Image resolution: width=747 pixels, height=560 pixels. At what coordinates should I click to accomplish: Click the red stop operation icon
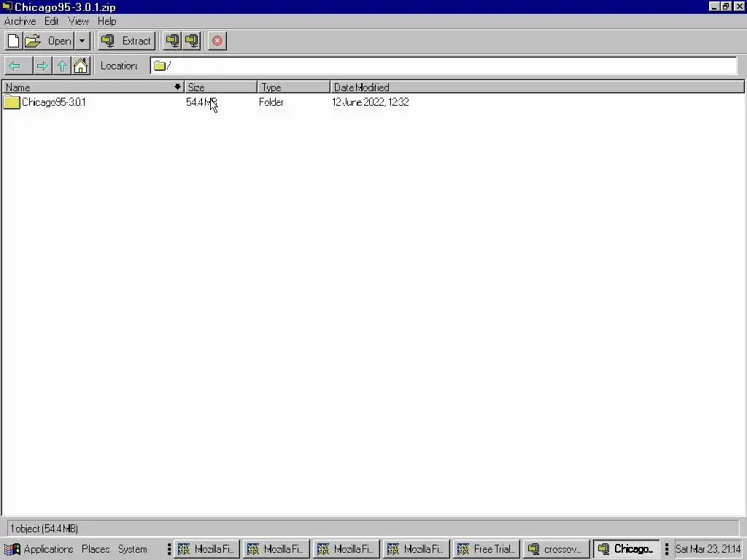coord(217,41)
